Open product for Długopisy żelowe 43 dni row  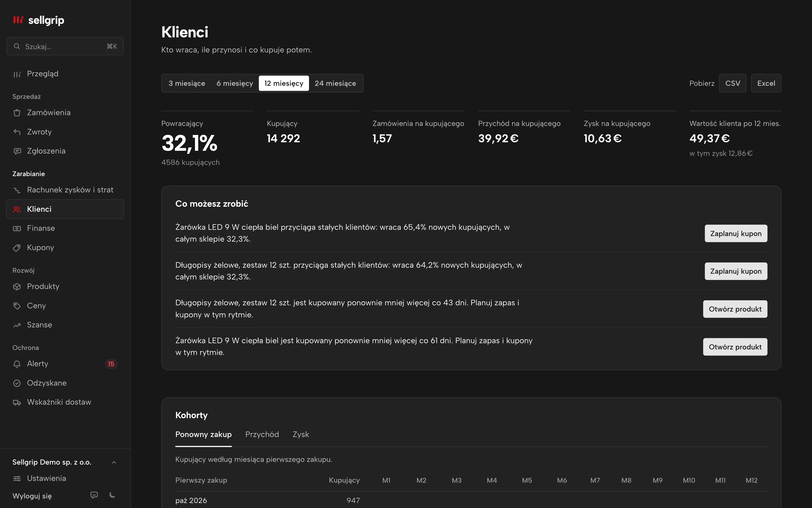[735, 309]
